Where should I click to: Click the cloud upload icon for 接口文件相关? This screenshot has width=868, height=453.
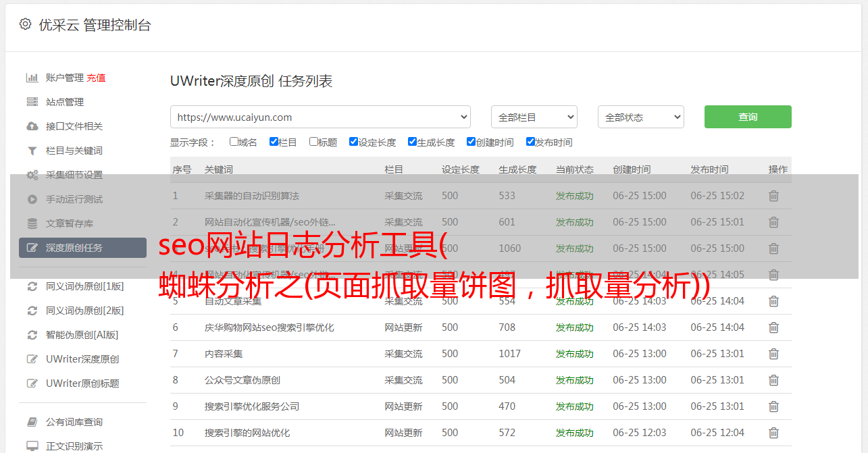(x=32, y=126)
